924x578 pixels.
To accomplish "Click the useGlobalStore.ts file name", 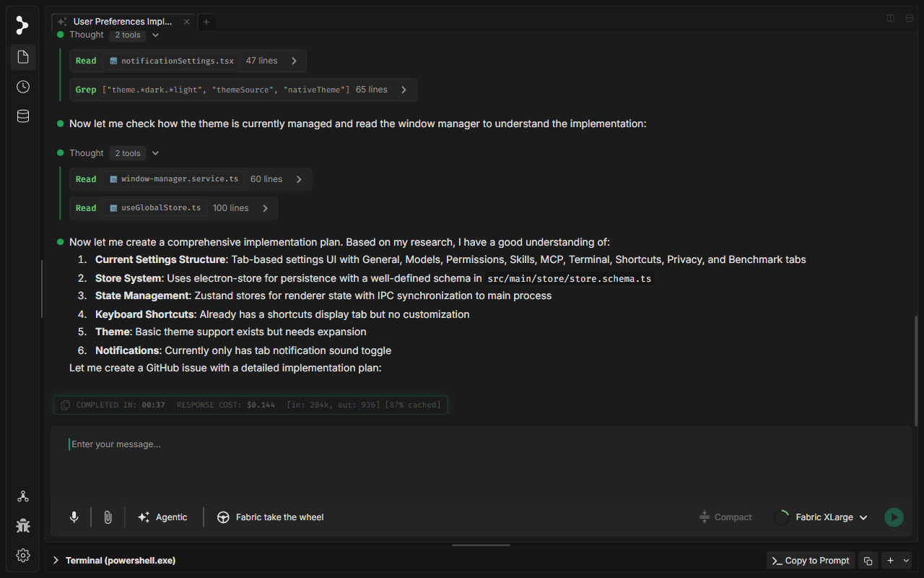I will 161,208.
